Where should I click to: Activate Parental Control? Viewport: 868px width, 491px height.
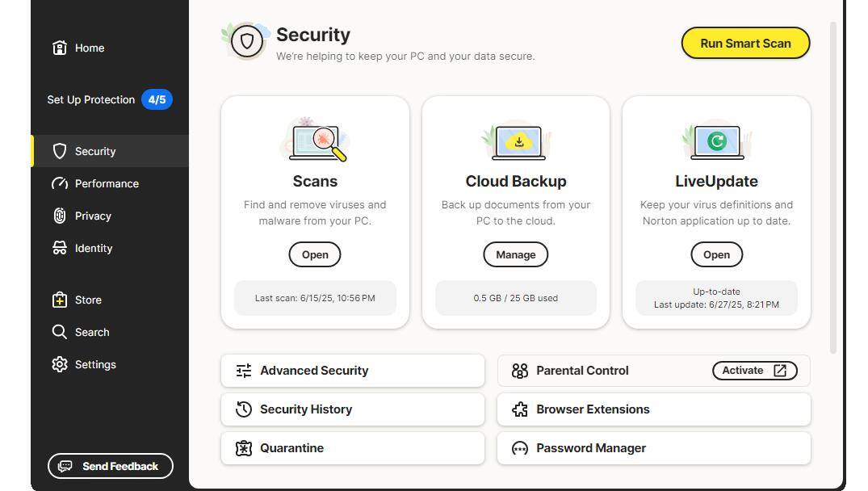(754, 371)
